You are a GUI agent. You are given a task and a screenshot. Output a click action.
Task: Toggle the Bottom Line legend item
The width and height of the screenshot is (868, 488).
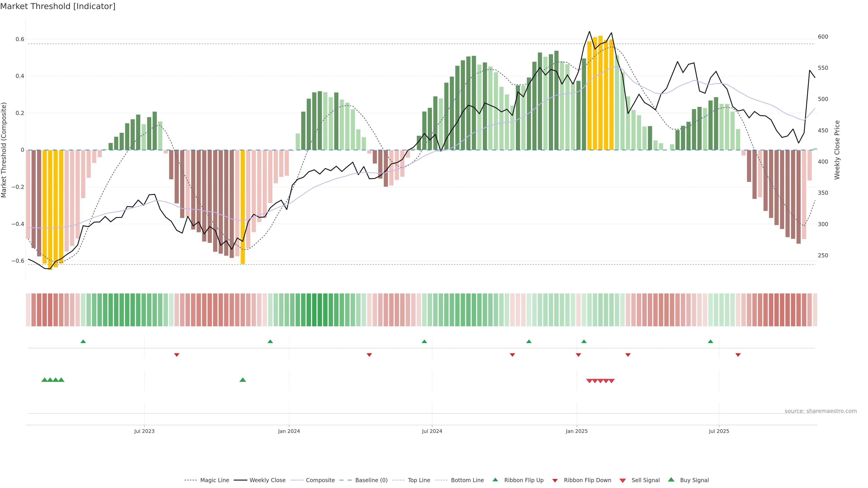[467, 480]
